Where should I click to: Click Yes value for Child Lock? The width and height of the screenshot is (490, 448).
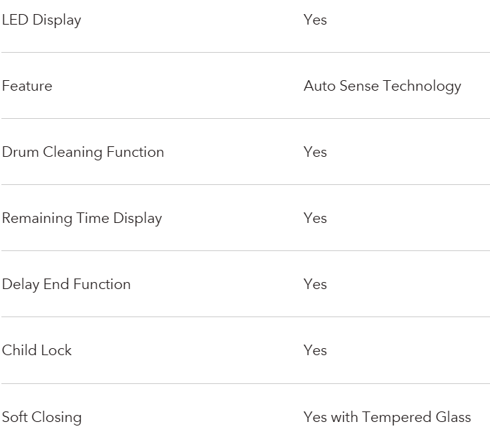[315, 350]
